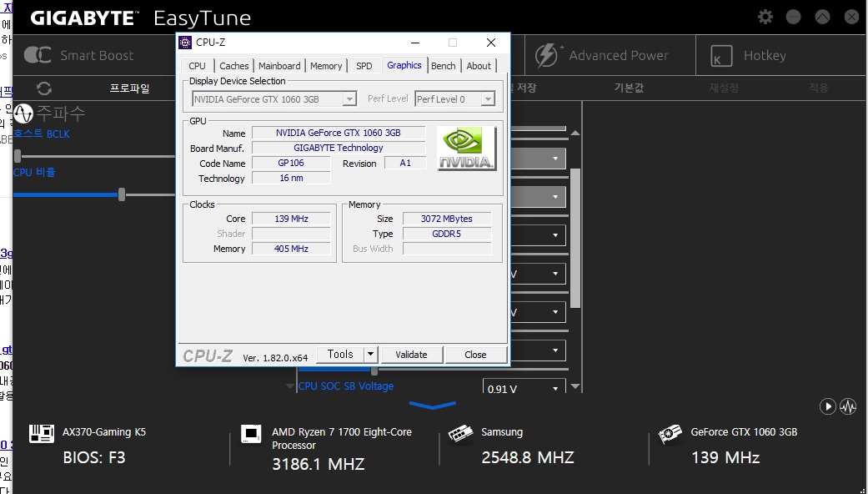Open the About tab in CPU-Z
The width and height of the screenshot is (868, 494).
click(479, 66)
